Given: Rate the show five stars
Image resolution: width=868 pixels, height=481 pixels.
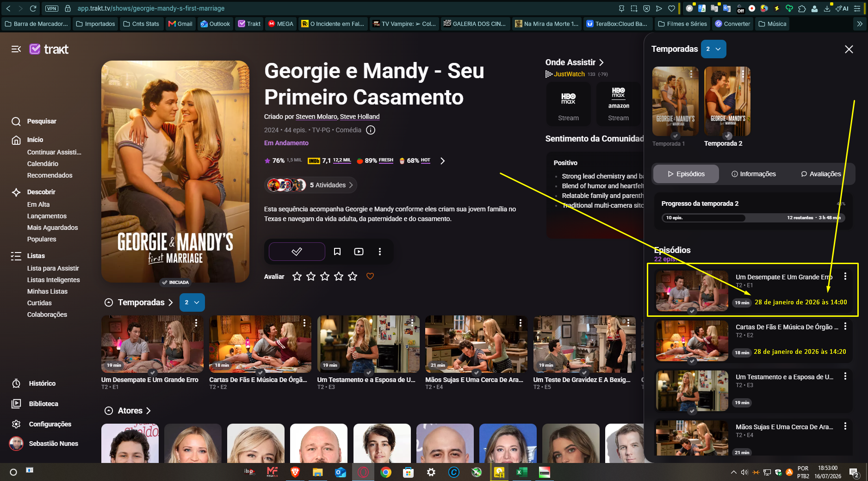Looking at the screenshot, I should (353, 276).
